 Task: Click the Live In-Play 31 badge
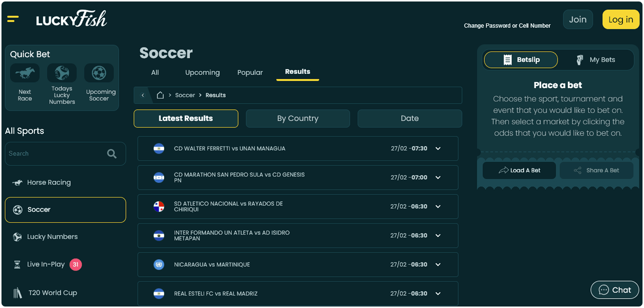pyautogui.click(x=76, y=264)
